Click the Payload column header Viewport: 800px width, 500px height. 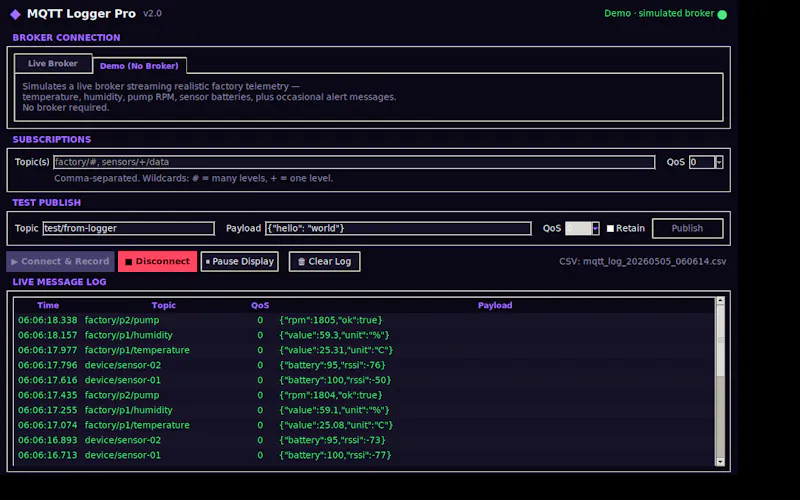click(x=495, y=305)
